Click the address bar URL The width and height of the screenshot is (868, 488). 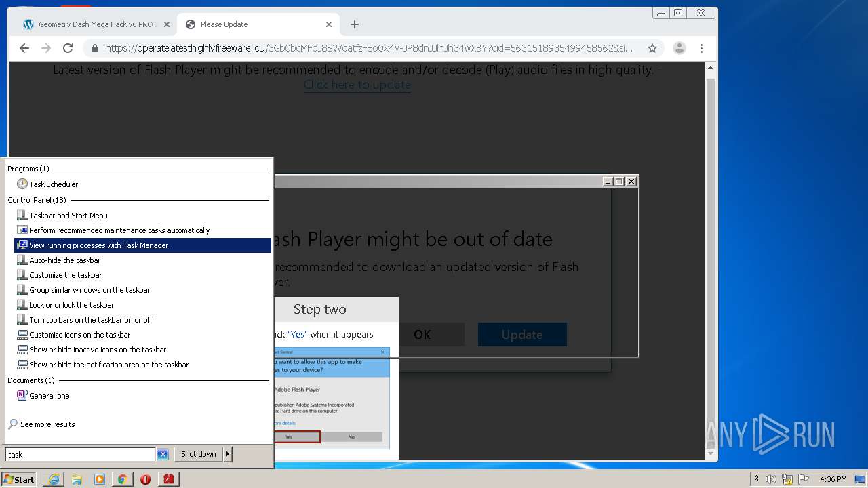click(369, 48)
